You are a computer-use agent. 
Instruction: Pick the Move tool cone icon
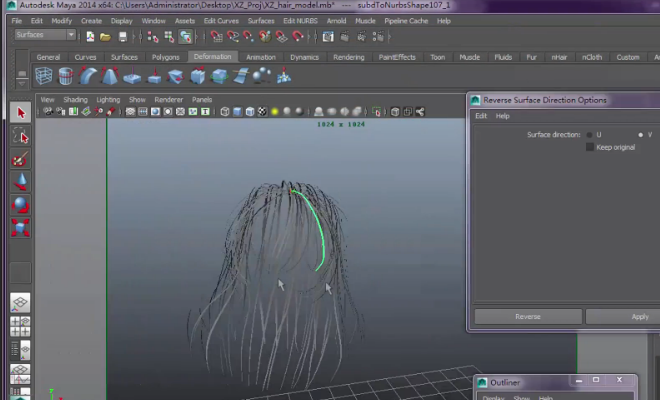tap(21, 181)
